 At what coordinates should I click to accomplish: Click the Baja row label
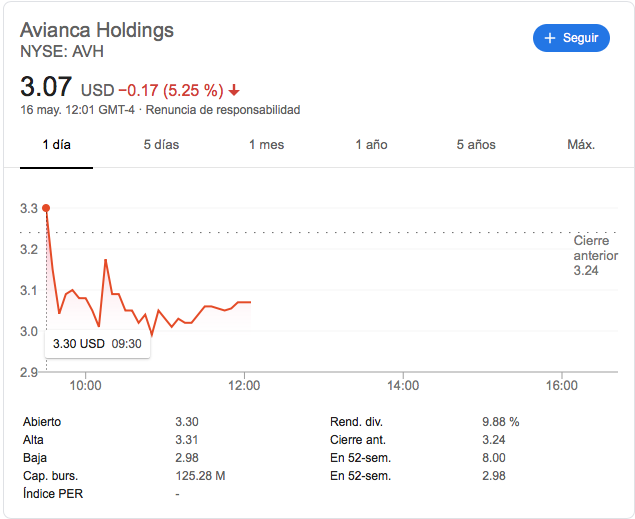(x=35, y=458)
